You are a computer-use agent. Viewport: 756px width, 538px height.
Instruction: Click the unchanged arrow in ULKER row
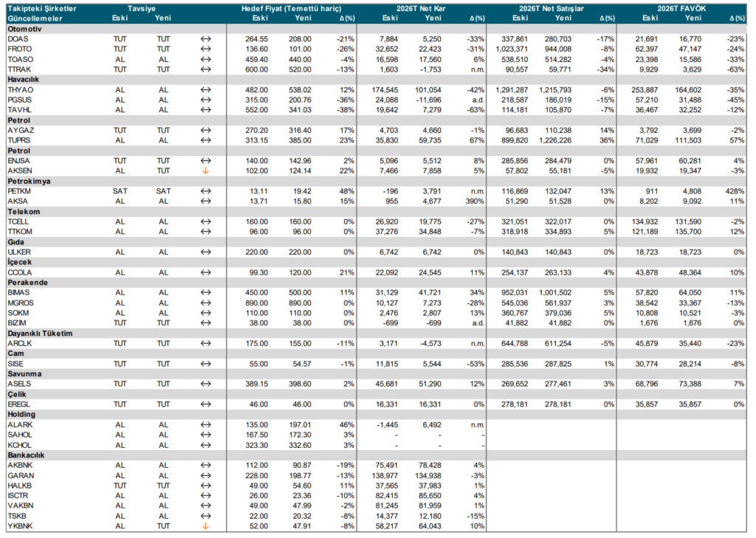(206, 252)
